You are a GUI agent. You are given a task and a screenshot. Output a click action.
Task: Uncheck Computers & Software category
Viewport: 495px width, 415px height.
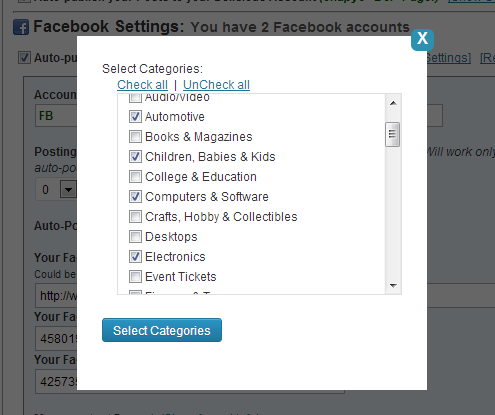(135, 197)
